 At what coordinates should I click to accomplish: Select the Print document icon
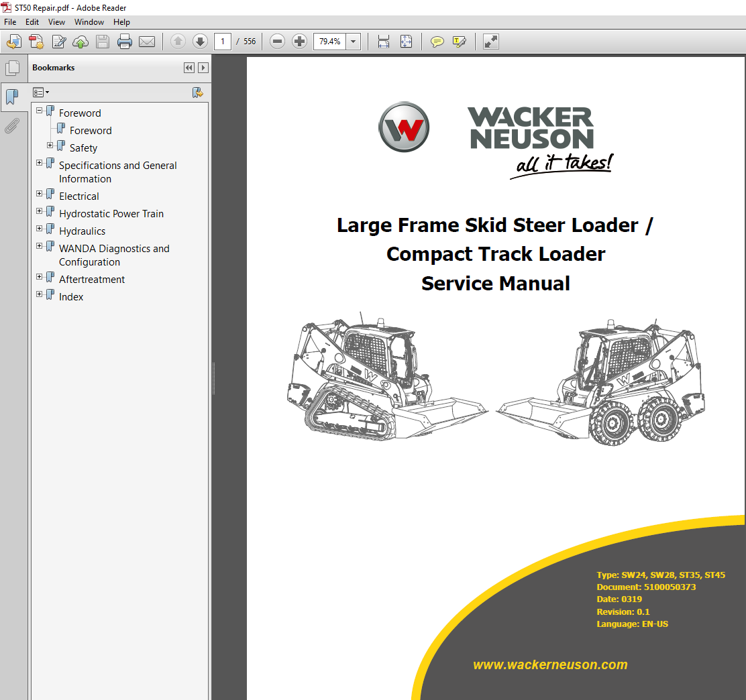tap(125, 41)
